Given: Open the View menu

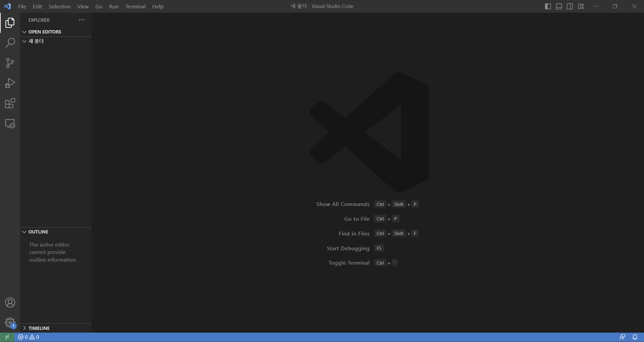Looking at the screenshot, I should [83, 6].
